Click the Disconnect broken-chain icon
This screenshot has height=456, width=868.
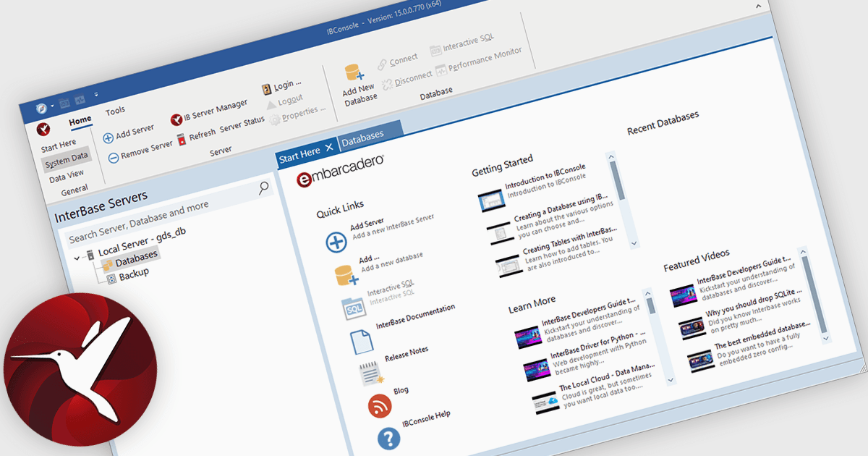pyautogui.click(x=387, y=84)
